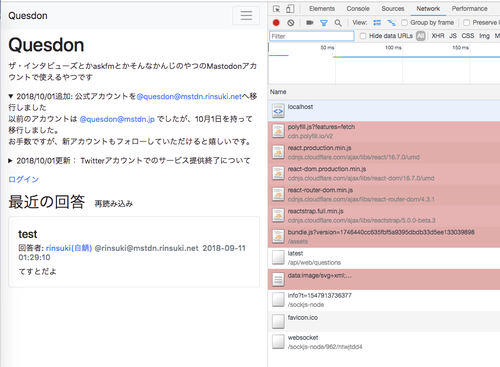Enable Group by frame checkbox

(x=404, y=23)
